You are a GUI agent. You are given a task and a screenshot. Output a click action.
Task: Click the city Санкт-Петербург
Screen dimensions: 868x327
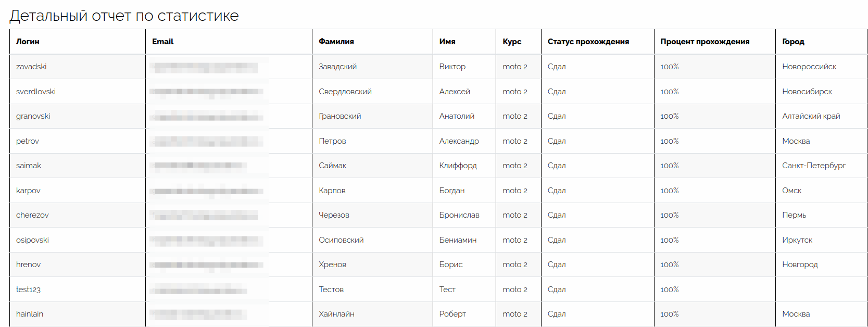click(x=813, y=166)
